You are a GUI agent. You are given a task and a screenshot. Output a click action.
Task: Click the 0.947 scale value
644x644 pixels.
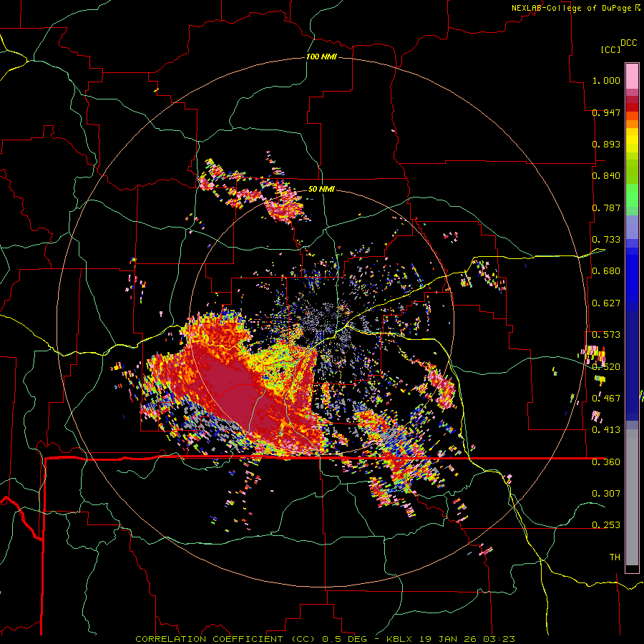pyautogui.click(x=606, y=112)
